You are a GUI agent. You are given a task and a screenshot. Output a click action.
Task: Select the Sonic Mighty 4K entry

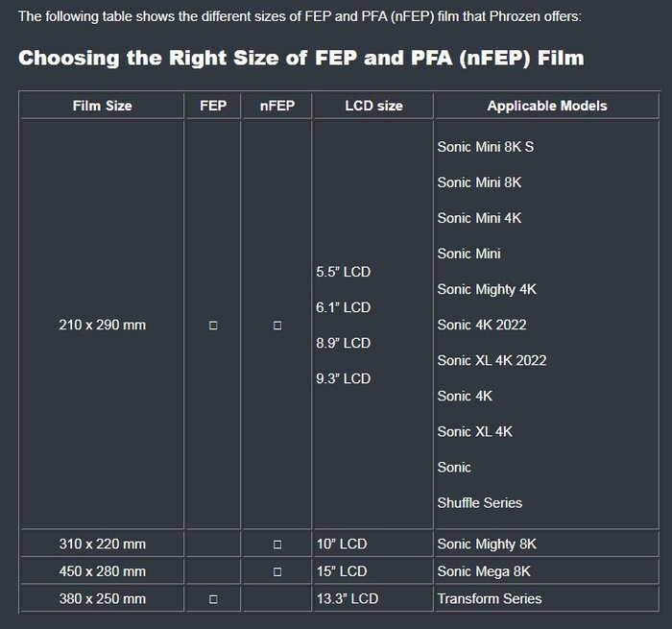pos(486,289)
